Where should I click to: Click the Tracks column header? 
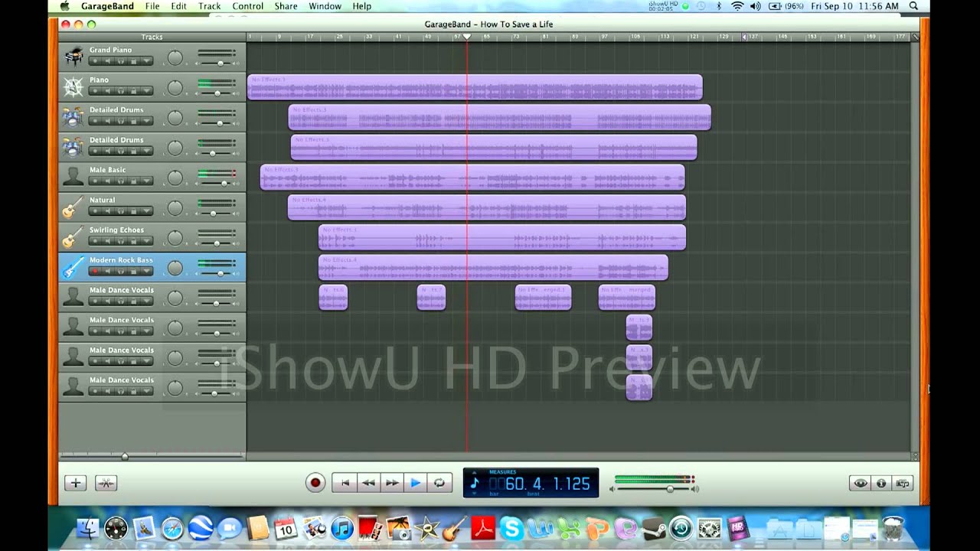pyautogui.click(x=152, y=37)
